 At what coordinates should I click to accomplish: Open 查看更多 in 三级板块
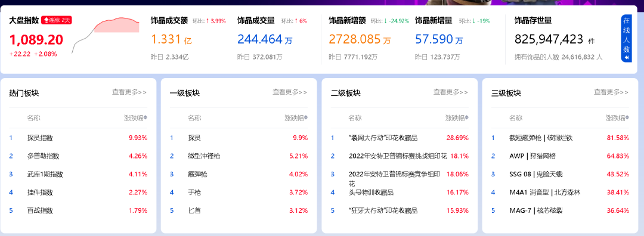click(x=611, y=92)
